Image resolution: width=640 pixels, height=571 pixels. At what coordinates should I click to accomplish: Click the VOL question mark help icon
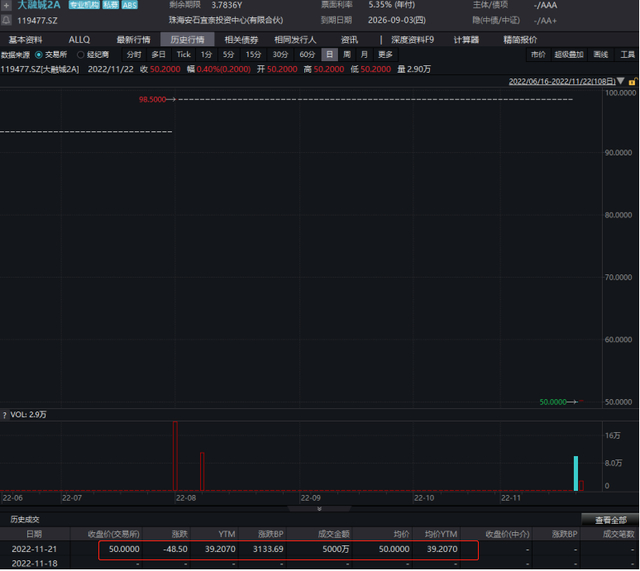(x=4, y=415)
